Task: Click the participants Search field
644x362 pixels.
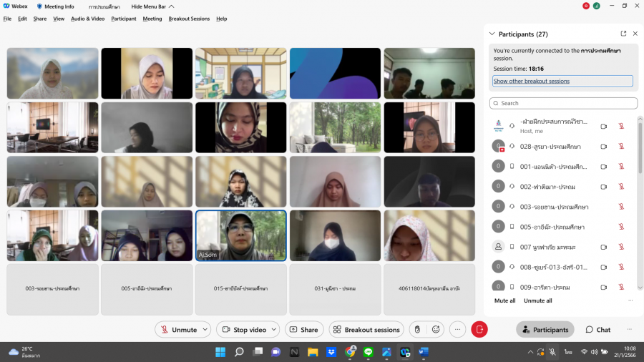Action: [x=563, y=103]
